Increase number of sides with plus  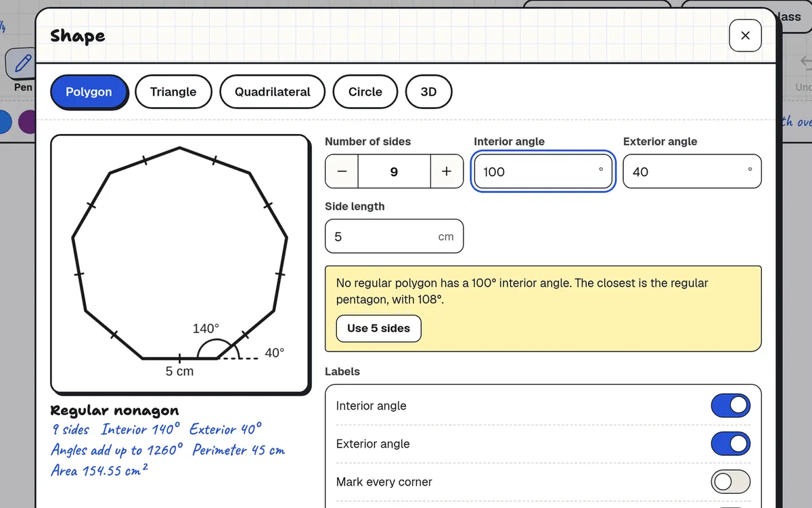pos(447,171)
